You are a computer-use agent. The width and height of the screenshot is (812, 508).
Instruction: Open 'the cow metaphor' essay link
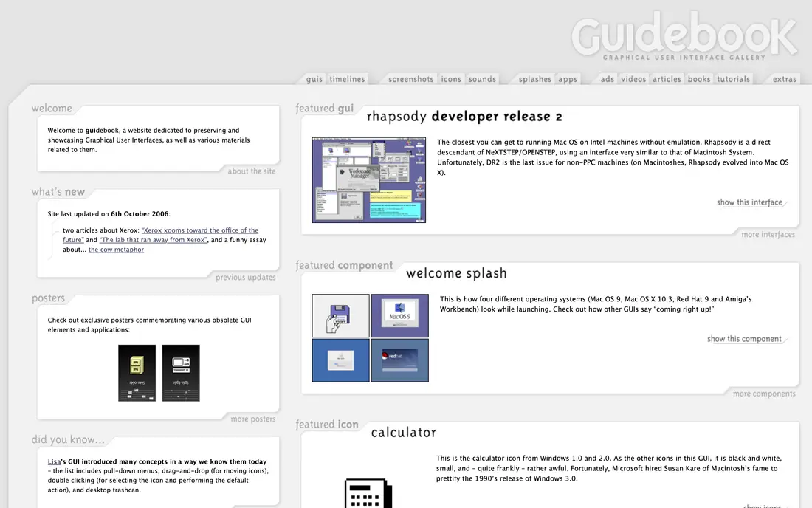(x=116, y=250)
